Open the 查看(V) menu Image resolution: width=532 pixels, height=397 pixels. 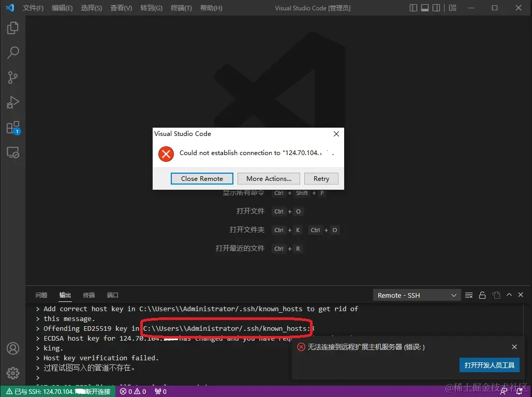tap(121, 8)
